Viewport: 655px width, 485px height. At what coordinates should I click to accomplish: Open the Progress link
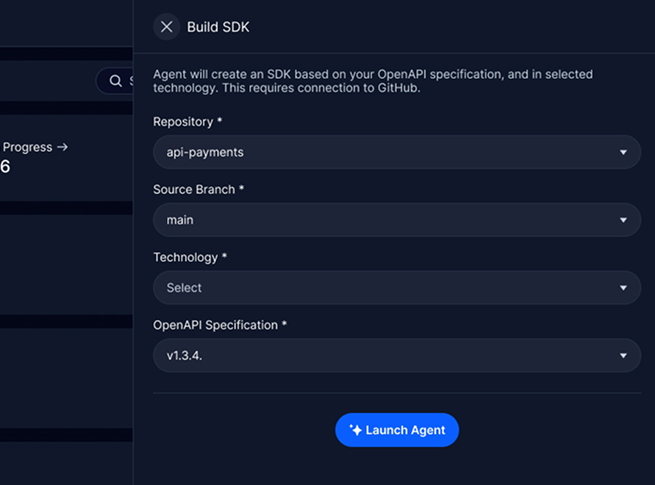pos(27,147)
